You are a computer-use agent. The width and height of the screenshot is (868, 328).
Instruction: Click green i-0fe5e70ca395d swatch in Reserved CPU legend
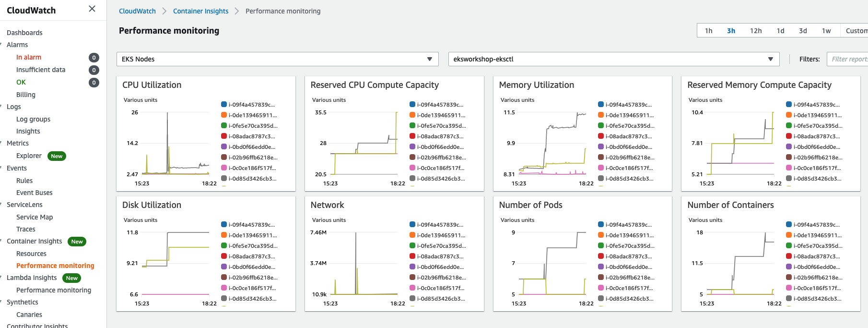[412, 125]
